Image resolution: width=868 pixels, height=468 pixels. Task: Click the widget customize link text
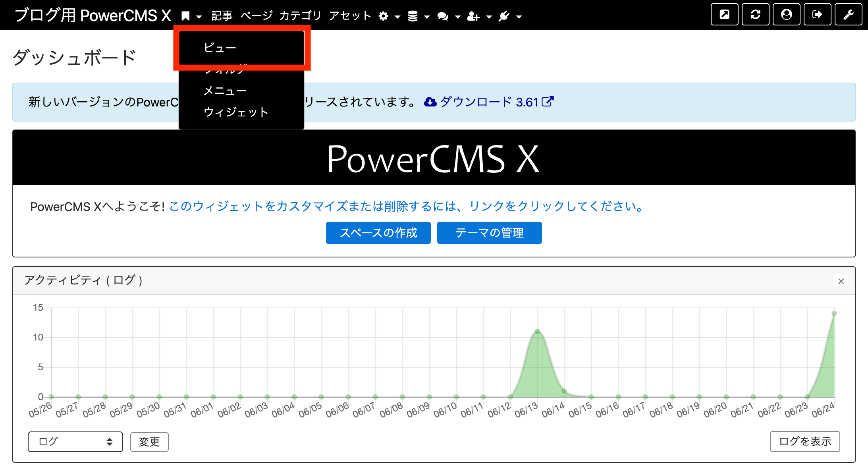pos(407,207)
